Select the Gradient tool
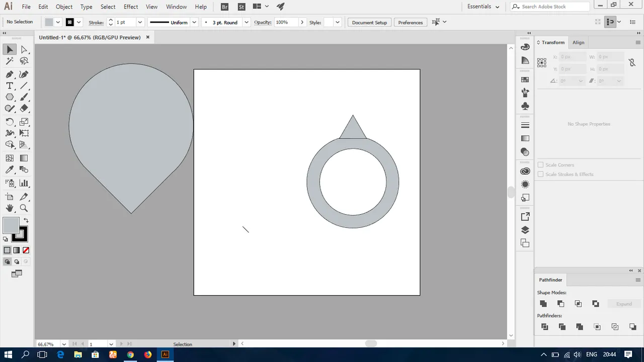This screenshot has height=362, width=644. pos(24,158)
